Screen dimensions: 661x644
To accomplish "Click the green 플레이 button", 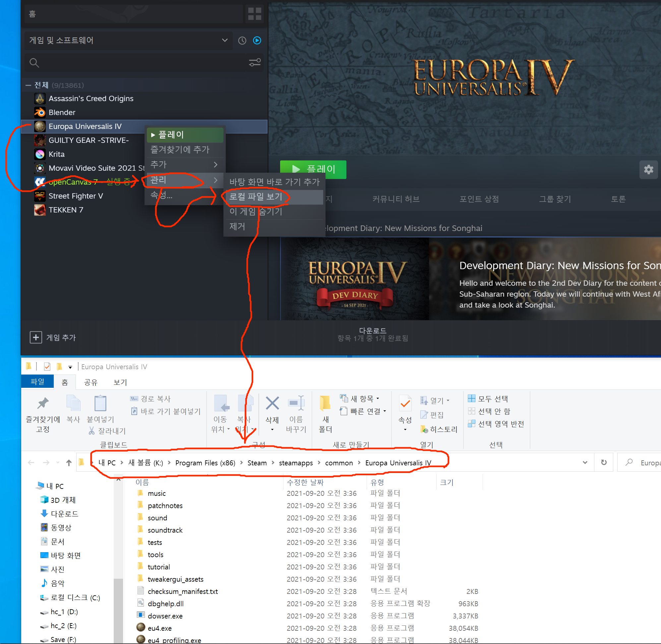I will [x=313, y=169].
